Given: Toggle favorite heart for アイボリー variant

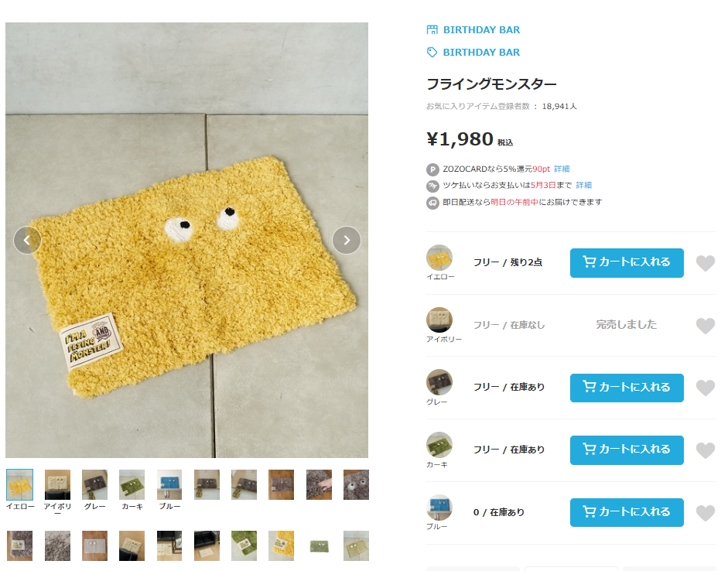Looking at the screenshot, I should 706,326.
